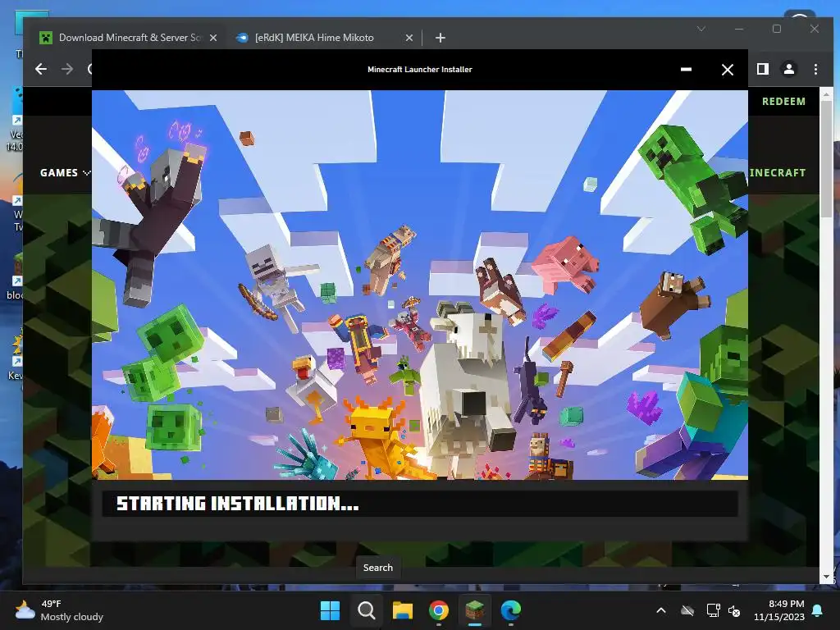Screen dimensions: 840x630
Task: Open Google Chrome from taskbar
Action: tap(438, 610)
